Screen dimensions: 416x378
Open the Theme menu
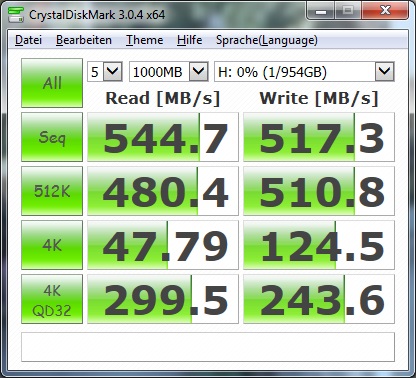(x=145, y=40)
